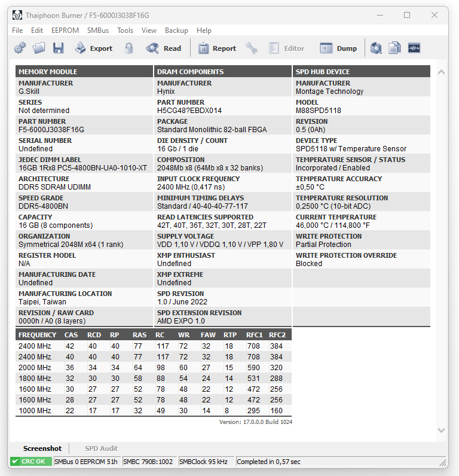Click the Export toolbar button
This screenshot has height=476, width=459.
coord(94,48)
